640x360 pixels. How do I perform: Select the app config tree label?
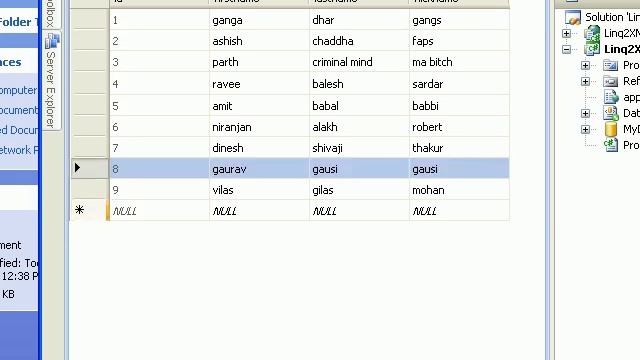point(631,98)
